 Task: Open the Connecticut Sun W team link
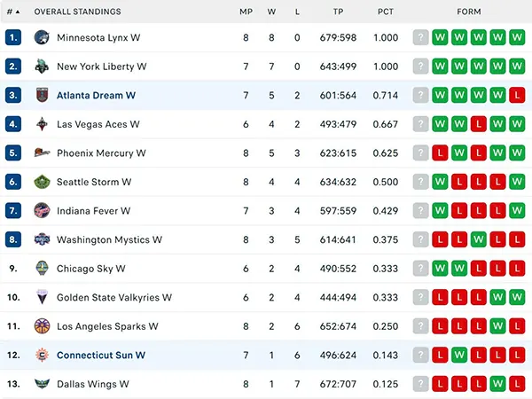[x=100, y=356]
